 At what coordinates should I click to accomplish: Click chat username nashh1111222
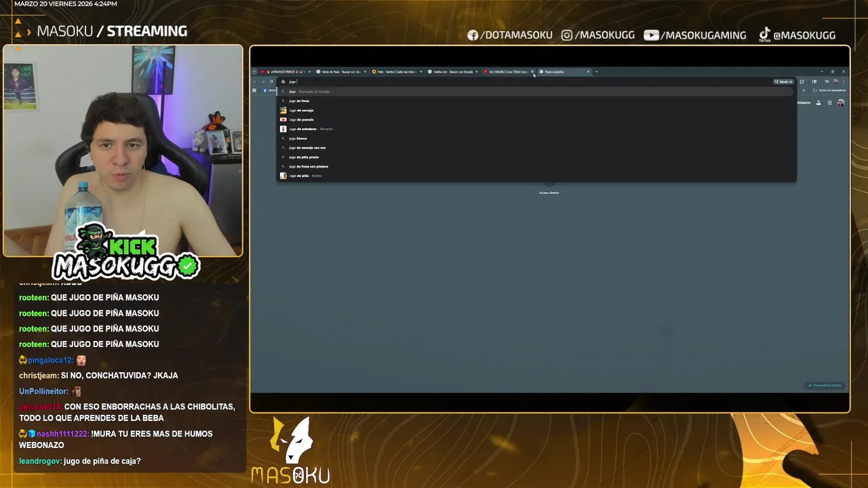pyautogui.click(x=62, y=434)
